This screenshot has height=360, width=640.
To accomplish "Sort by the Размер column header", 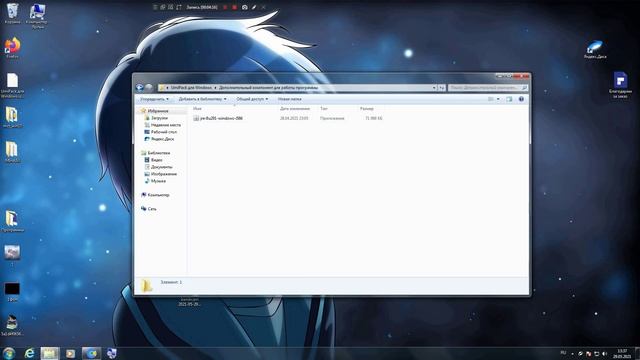I will coord(367,109).
